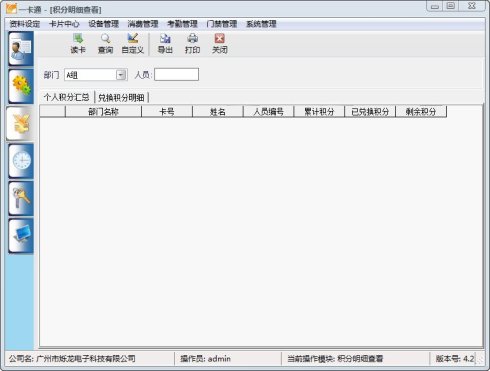
Task: Expand the 部门 department dropdown arrow
Action: tap(121, 75)
